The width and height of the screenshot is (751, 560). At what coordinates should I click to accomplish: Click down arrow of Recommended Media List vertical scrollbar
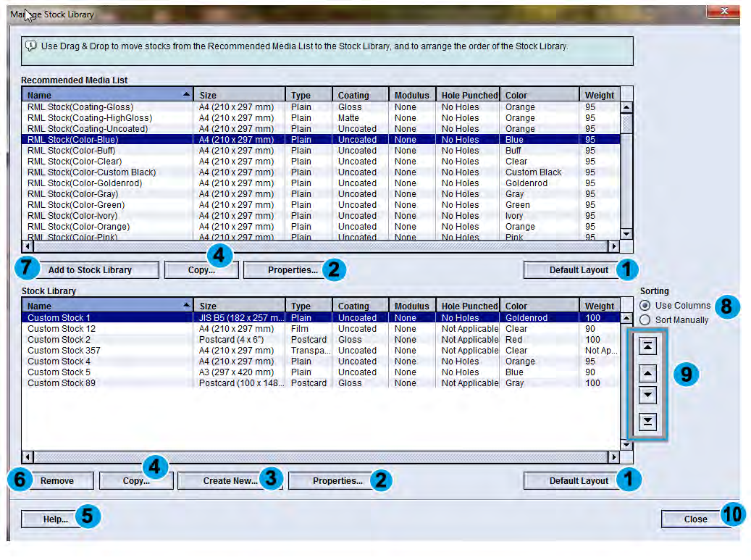[x=626, y=234]
